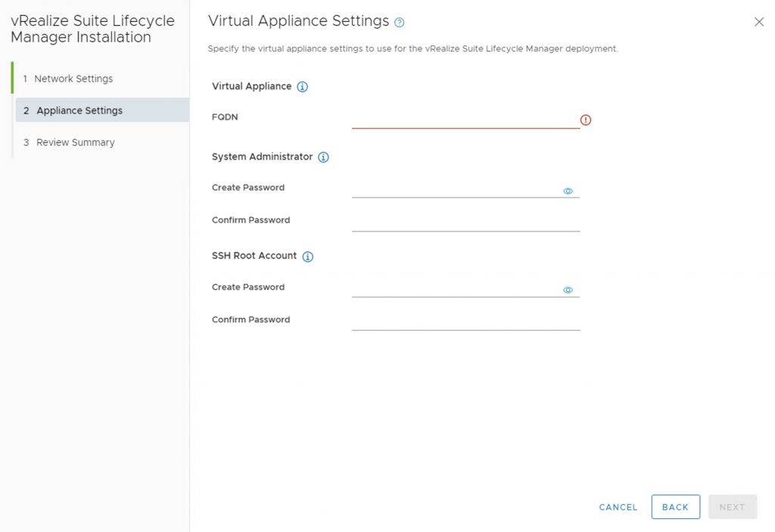The image size is (775, 532).
Task: Click SSH Root Account Confirm Password field
Action: tap(465, 322)
